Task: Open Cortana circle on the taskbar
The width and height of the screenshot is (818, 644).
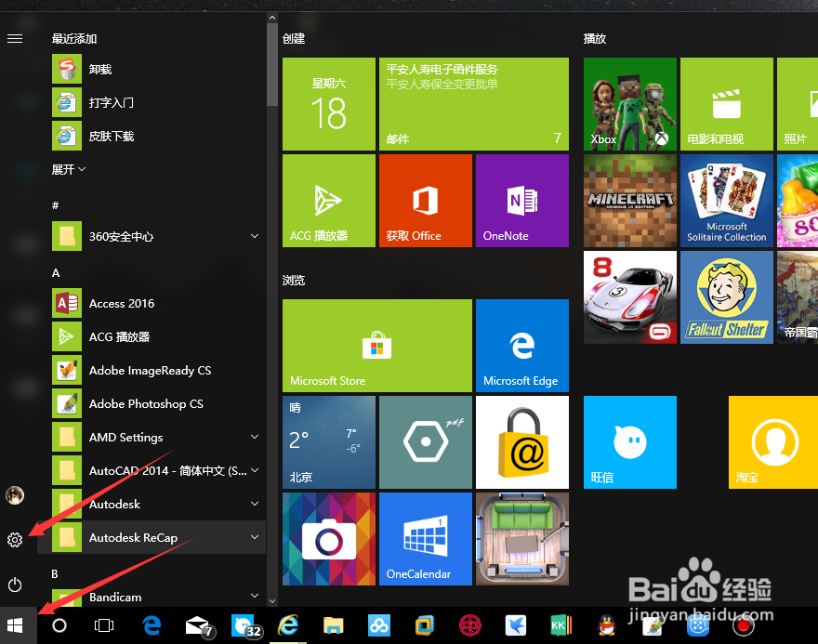Action: [59, 625]
